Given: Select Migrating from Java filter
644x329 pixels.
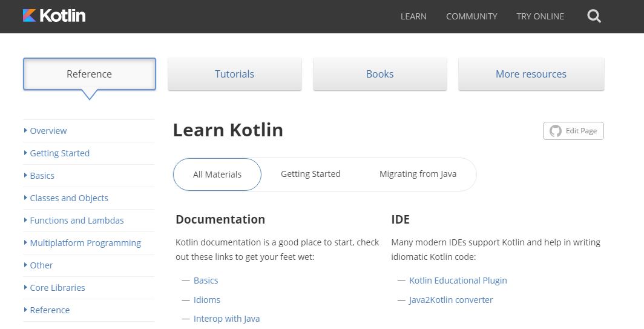Looking at the screenshot, I should coord(418,174).
